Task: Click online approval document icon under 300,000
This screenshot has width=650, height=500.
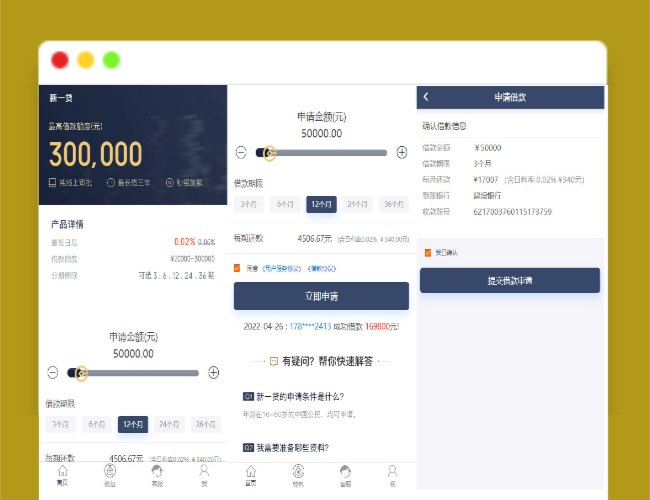Action: click(x=52, y=182)
